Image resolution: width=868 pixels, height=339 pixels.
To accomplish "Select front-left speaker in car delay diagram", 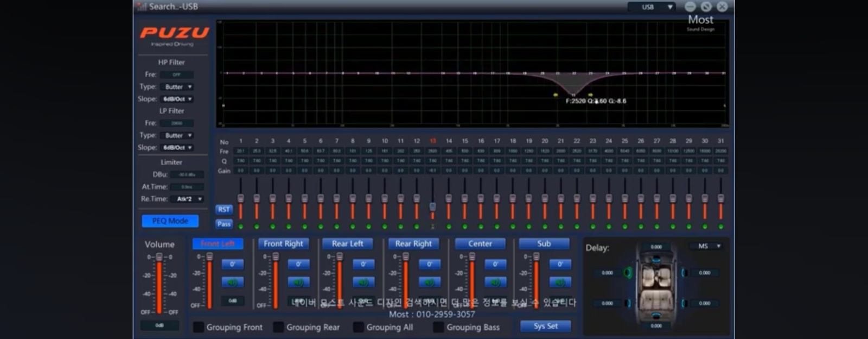I will [628, 273].
